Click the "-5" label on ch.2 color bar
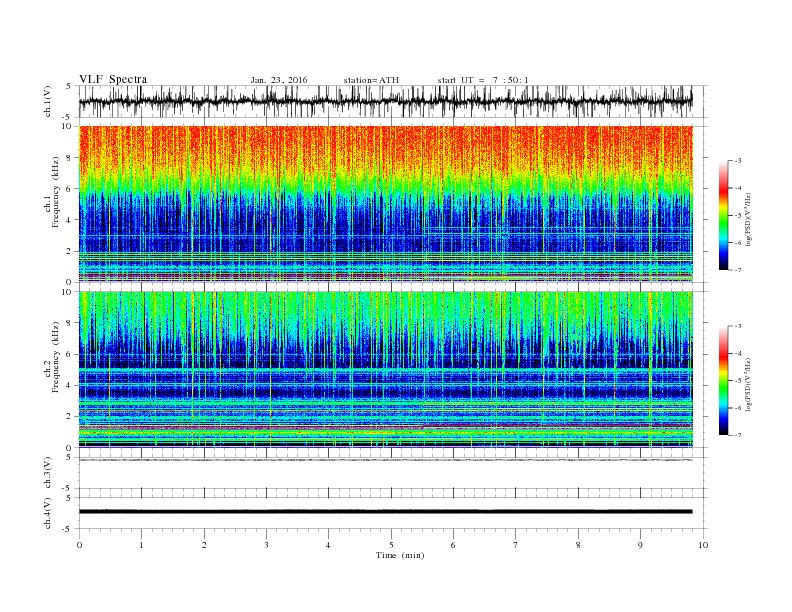Image resolution: width=792 pixels, height=612 pixels. [x=738, y=381]
